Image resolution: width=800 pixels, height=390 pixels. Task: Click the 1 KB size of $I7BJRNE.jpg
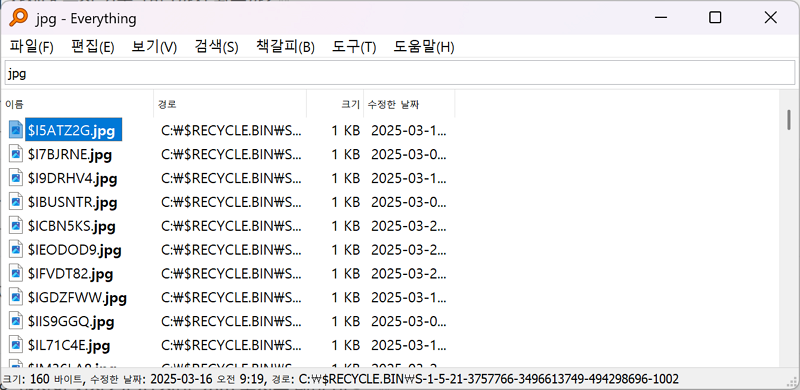[345, 154]
